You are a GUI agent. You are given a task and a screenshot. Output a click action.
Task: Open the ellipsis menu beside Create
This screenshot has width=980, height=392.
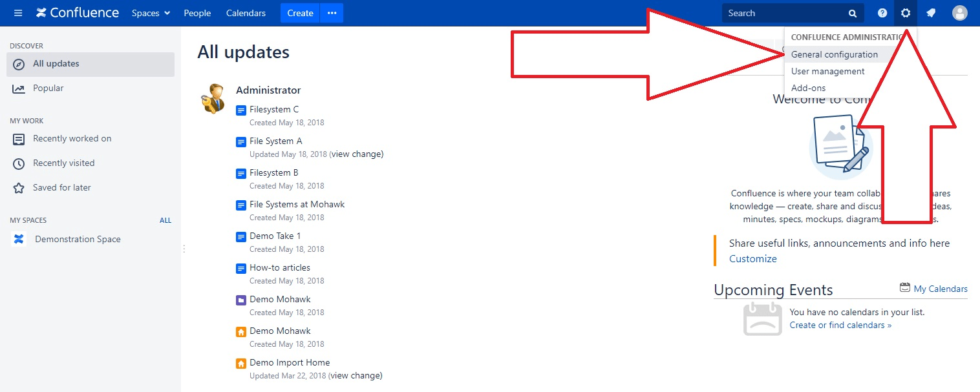point(332,12)
